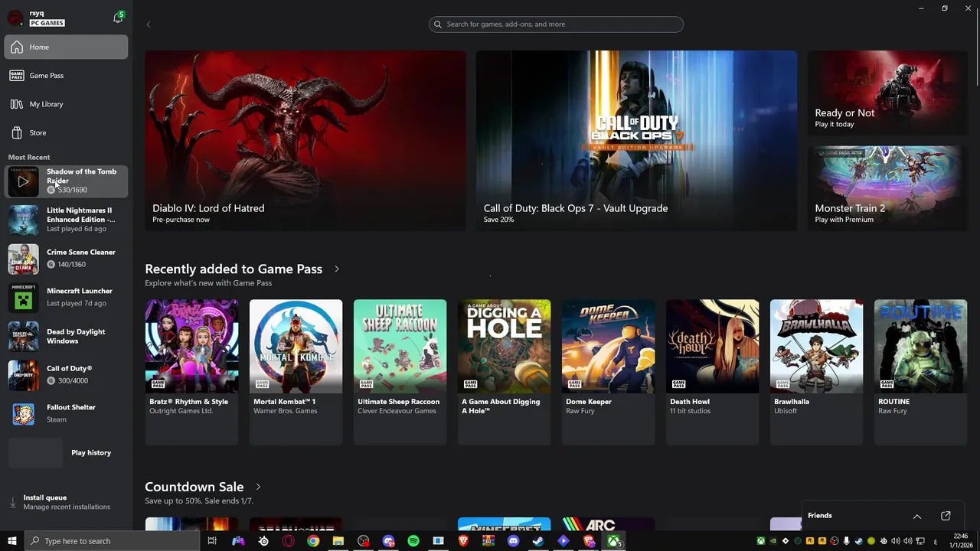Click the tray microphone icon
980x551 pixels.
[847, 541]
